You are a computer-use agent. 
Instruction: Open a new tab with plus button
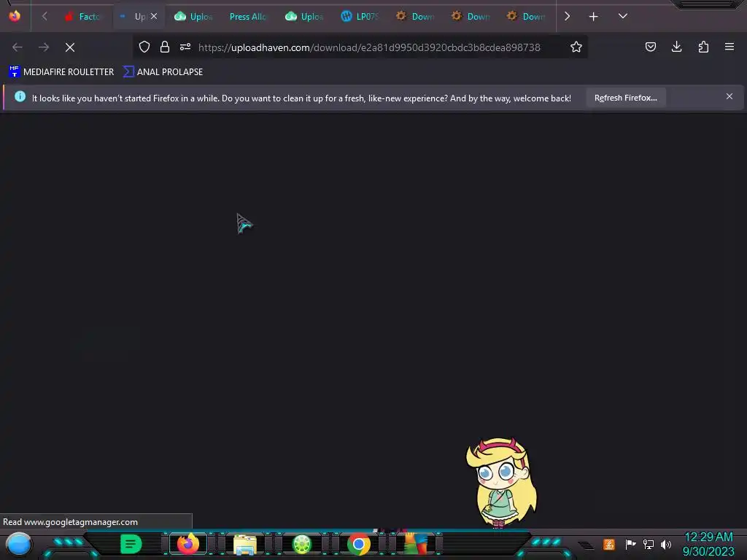pos(593,17)
